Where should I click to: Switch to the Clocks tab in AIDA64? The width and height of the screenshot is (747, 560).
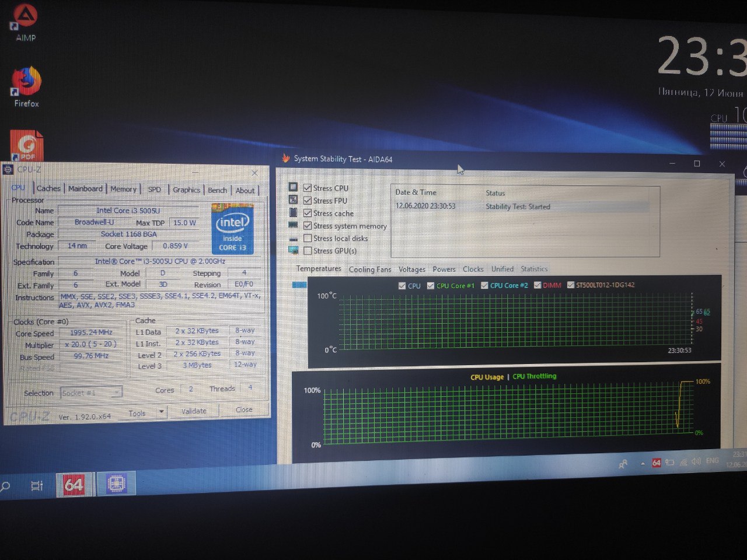click(x=473, y=269)
